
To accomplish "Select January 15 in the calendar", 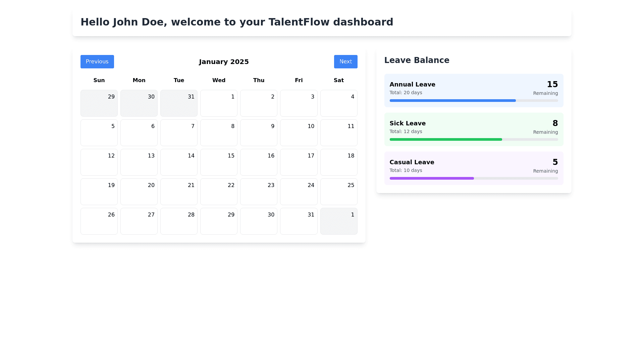I will [x=219, y=162].
